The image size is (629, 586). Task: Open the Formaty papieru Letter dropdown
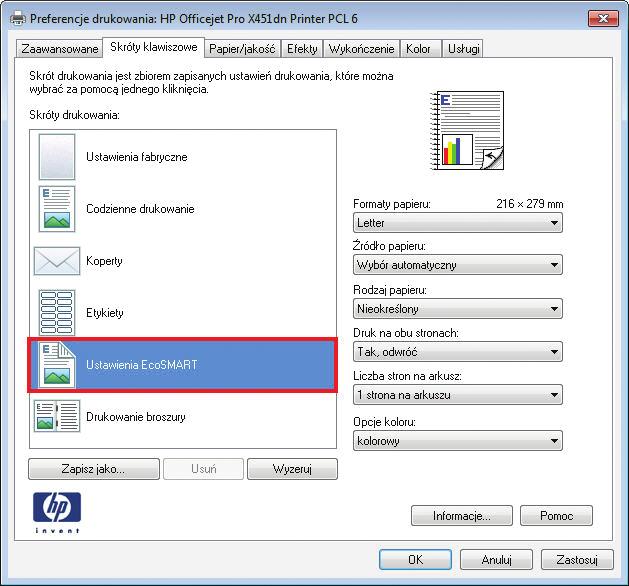458,223
